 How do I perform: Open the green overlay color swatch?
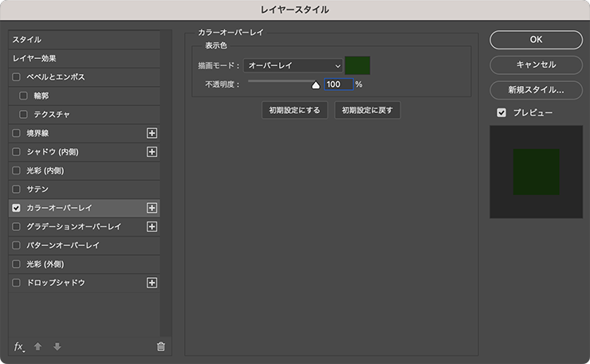click(x=357, y=65)
